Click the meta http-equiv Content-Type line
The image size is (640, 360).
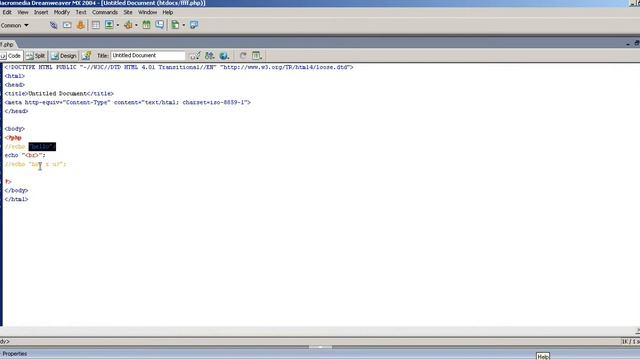tap(128, 102)
